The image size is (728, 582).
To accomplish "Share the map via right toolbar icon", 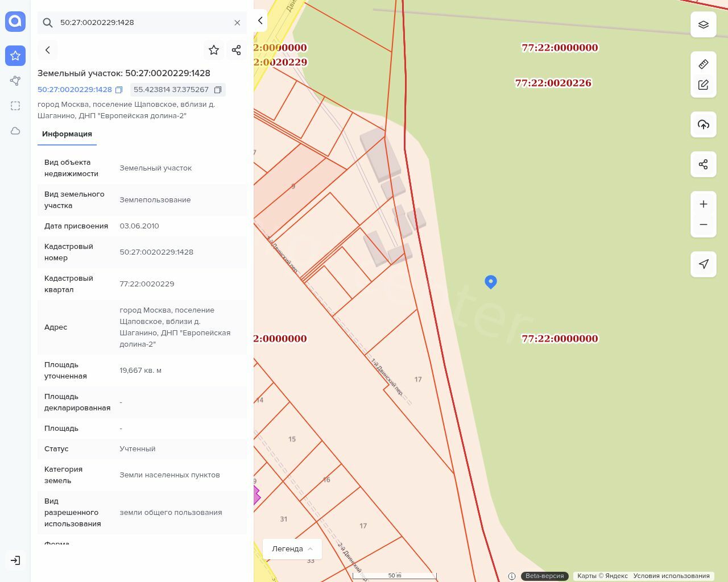I will click(703, 164).
